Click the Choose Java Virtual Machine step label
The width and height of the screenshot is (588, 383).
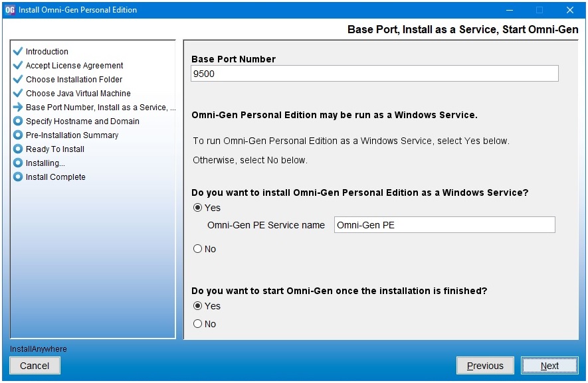point(78,93)
